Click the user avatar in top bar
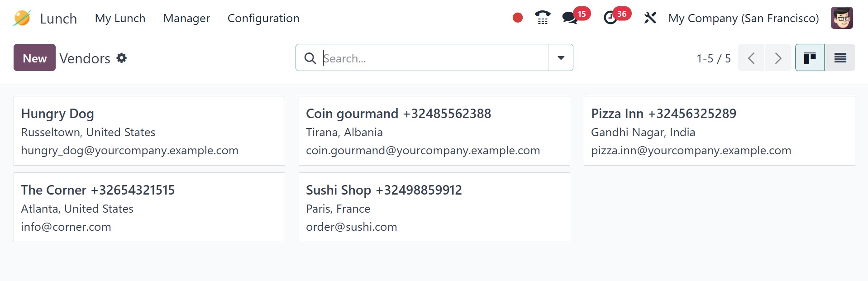 [x=842, y=18]
